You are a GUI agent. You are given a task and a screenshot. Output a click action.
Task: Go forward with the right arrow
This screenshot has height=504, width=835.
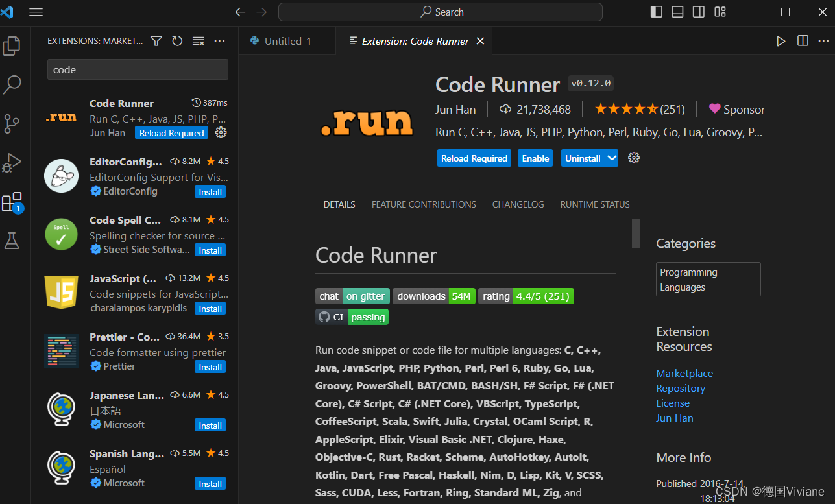[x=261, y=12]
